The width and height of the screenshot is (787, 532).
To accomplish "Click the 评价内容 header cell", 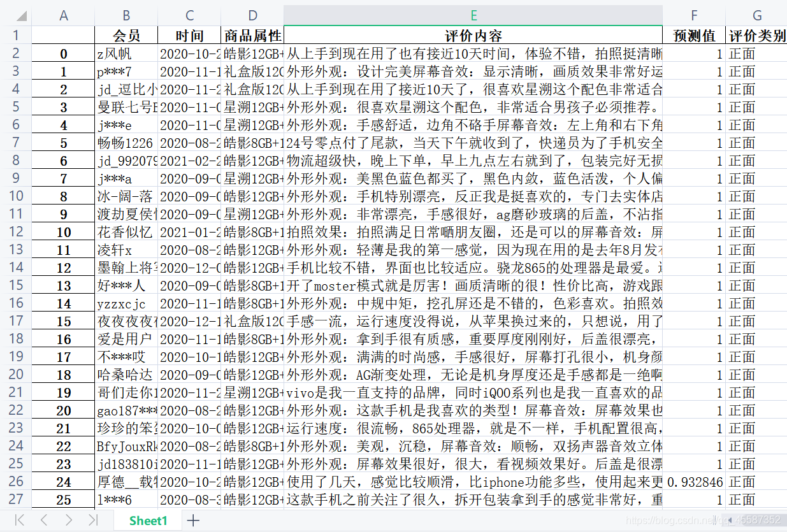I will pos(473,36).
